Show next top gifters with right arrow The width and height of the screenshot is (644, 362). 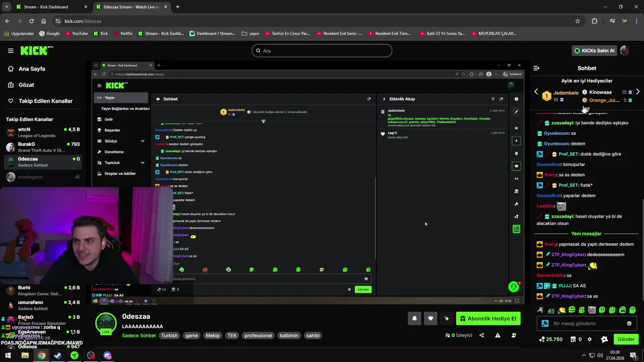coord(637,92)
